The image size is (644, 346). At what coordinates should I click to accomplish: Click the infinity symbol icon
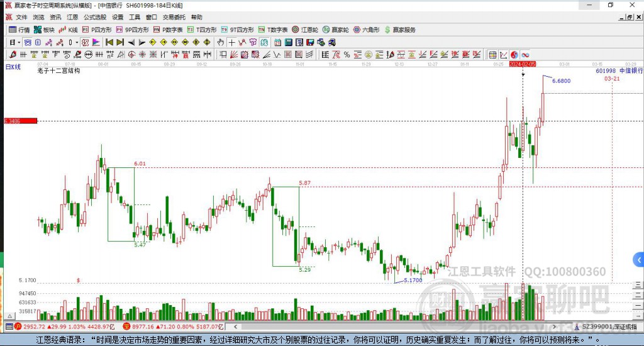pos(525,55)
